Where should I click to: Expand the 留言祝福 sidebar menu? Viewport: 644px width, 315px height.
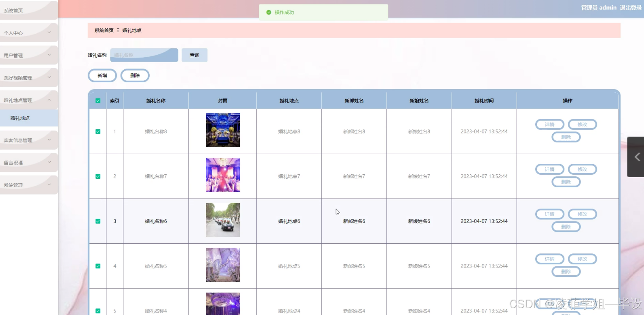[x=28, y=163]
